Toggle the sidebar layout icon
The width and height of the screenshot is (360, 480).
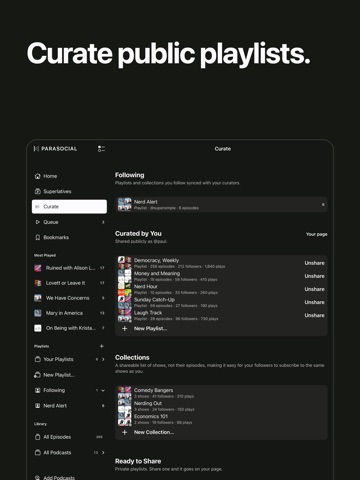101,149
